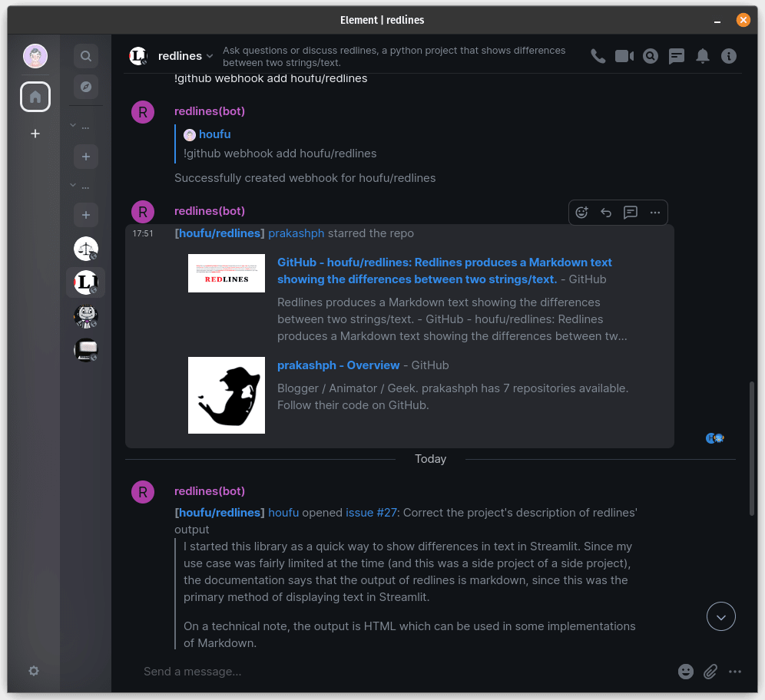Open the scales avatar room
Viewport: 765px width, 700px height.
(x=86, y=249)
